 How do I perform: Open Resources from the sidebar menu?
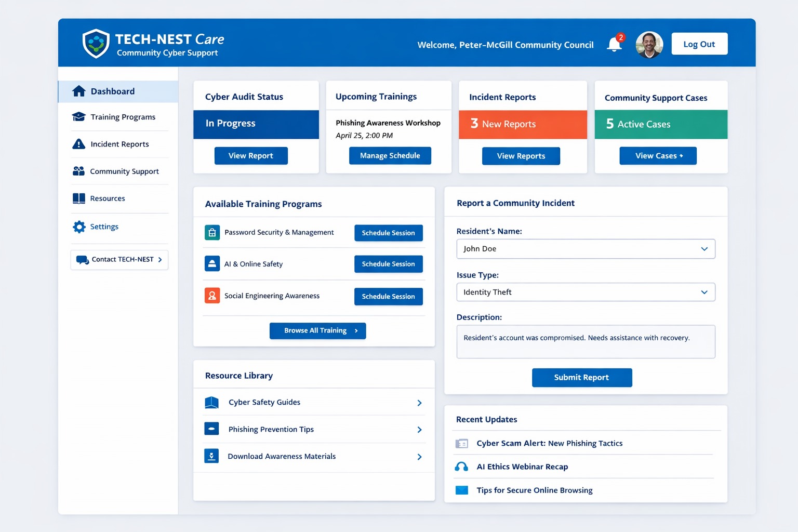pos(107,198)
